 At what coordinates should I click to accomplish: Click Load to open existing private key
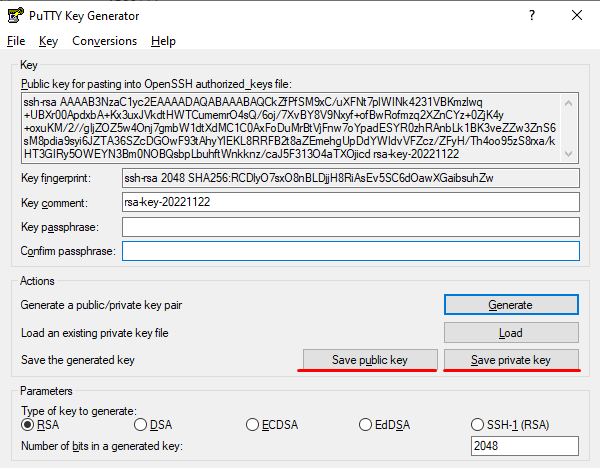(510, 332)
